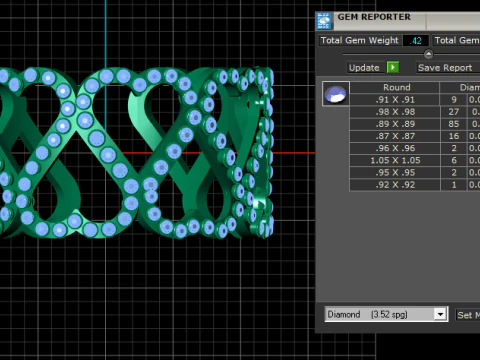Viewport: 480px width, 360px height.
Task: Click the Total Gem Weight value field
Action: [415, 40]
